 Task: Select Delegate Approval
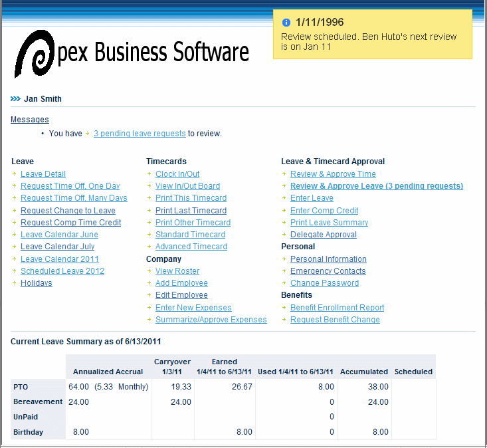323,235
